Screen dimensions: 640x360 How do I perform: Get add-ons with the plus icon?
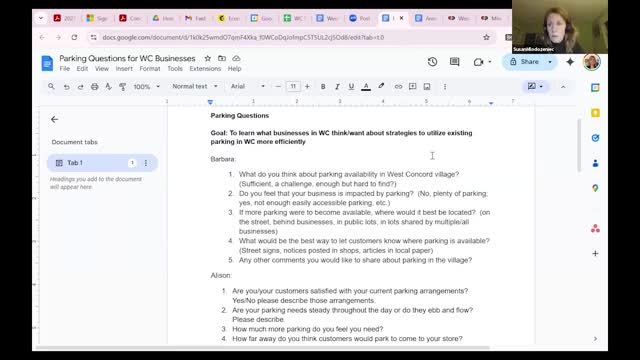tap(595, 253)
